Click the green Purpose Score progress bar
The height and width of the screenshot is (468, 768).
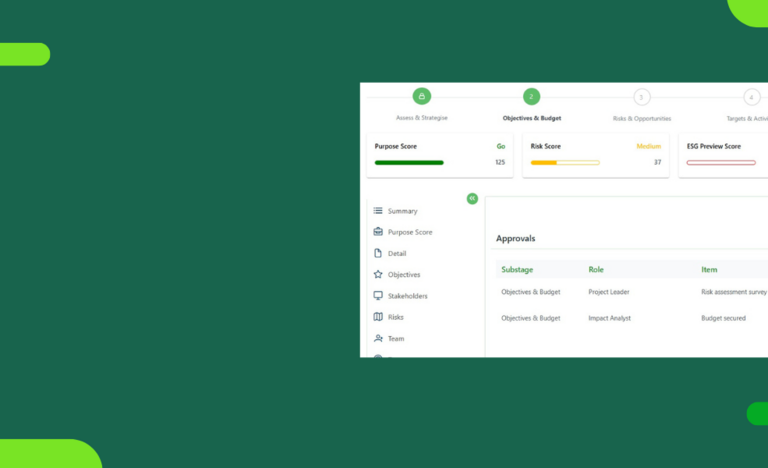pyautogui.click(x=409, y=162)
